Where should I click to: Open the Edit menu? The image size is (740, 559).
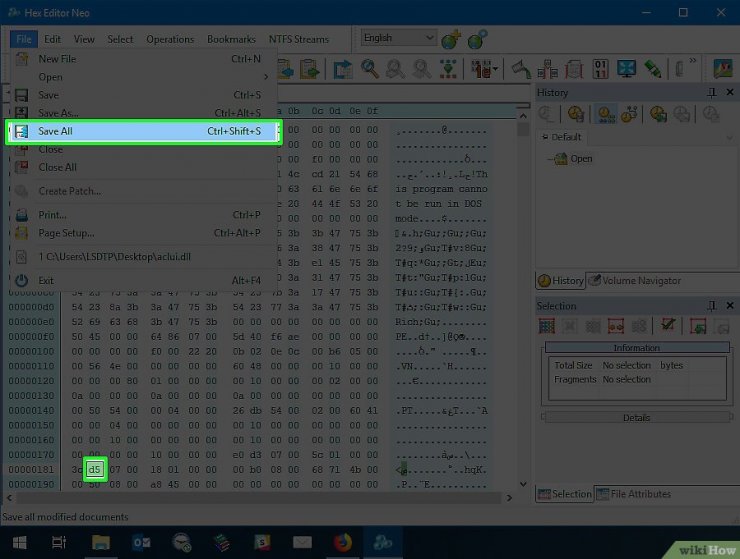pos(52,39)
